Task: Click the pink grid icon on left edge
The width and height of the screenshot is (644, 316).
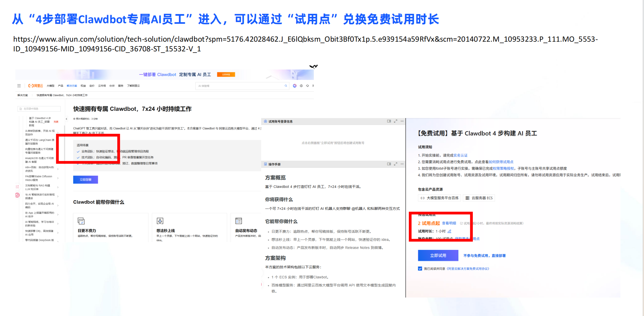Action: pos(17,187)
